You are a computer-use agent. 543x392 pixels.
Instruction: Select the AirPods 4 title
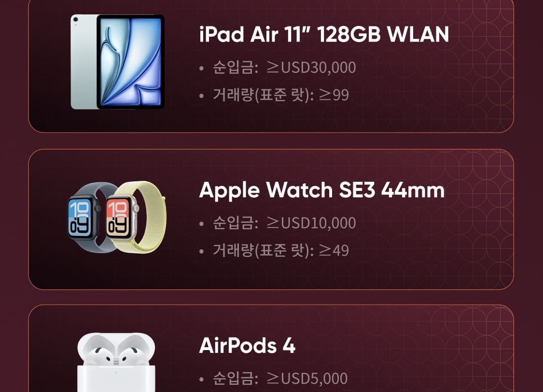click(247, 345)
